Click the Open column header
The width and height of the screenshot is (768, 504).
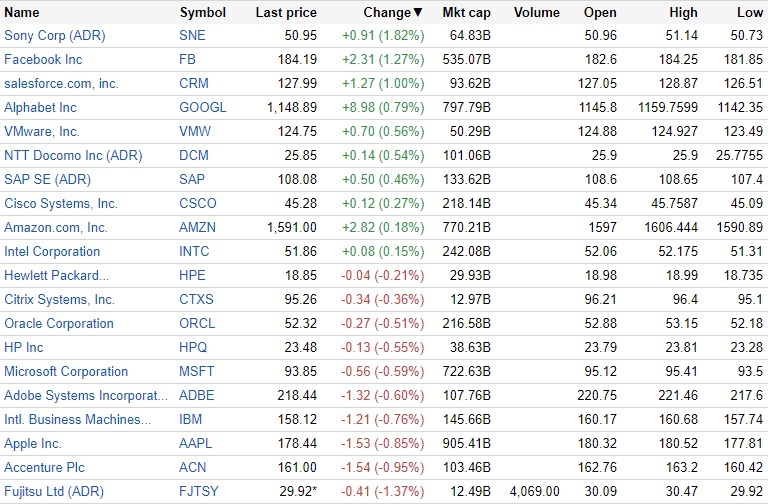click(600, 13)
